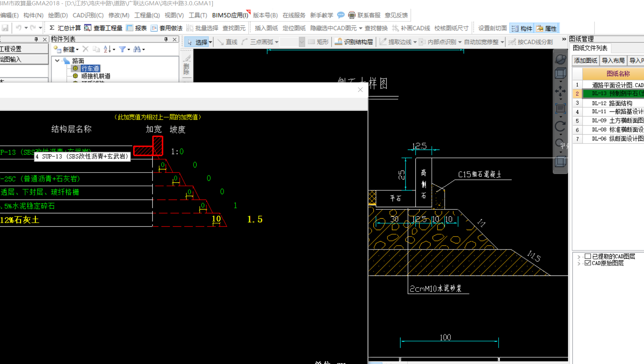Switch to 图纸文件列表 tab
Screen dimensions: 644x364
tap(590, 48)
